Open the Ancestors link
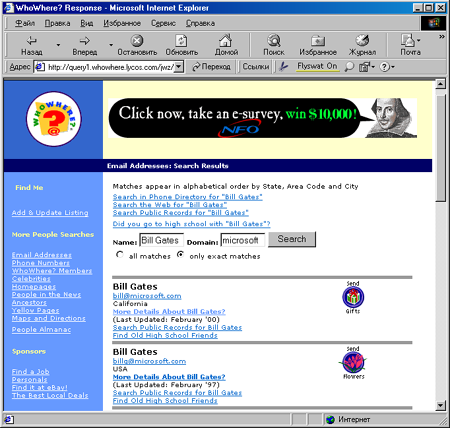Image resolution: width=450 pixels, height=428 pixels. pos(29,303)
